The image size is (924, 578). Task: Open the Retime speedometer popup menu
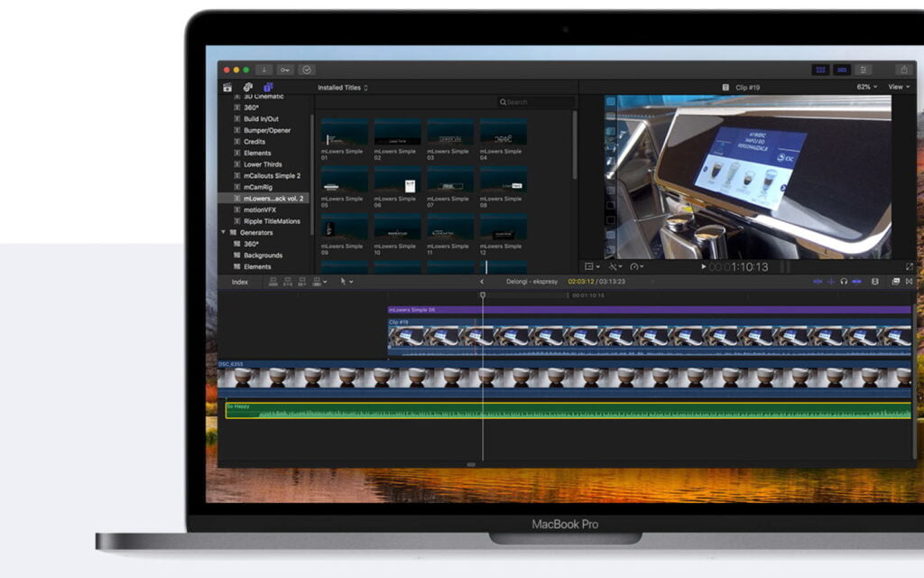(636, 267)
